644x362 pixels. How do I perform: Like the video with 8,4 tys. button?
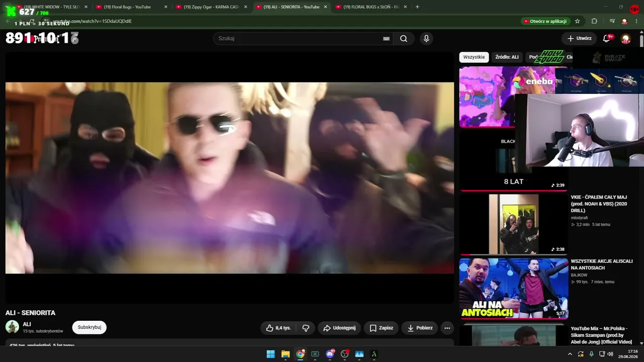279,328
